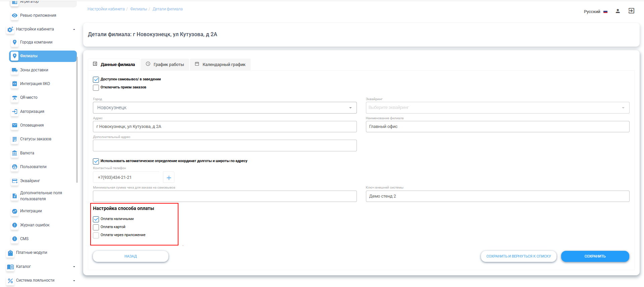Screen dimensions: 644x287
Task: Switch to the Календарный график tab
Action: (220, 64)
